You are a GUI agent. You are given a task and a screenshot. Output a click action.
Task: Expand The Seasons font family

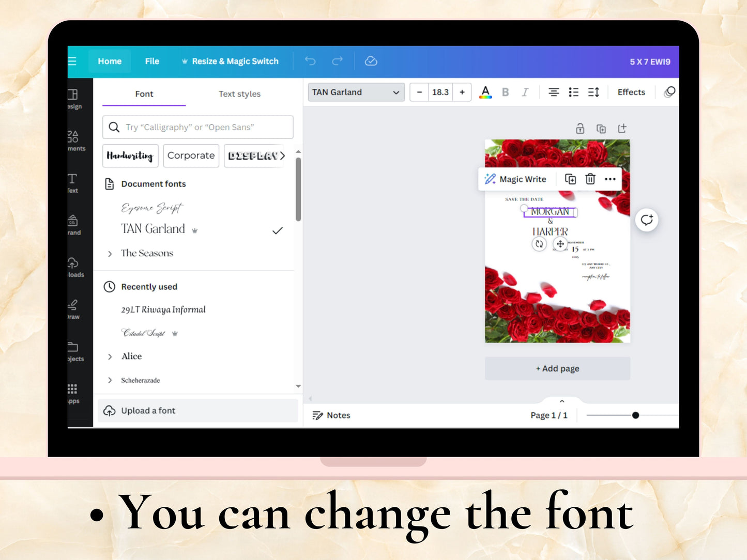[110, 254]
